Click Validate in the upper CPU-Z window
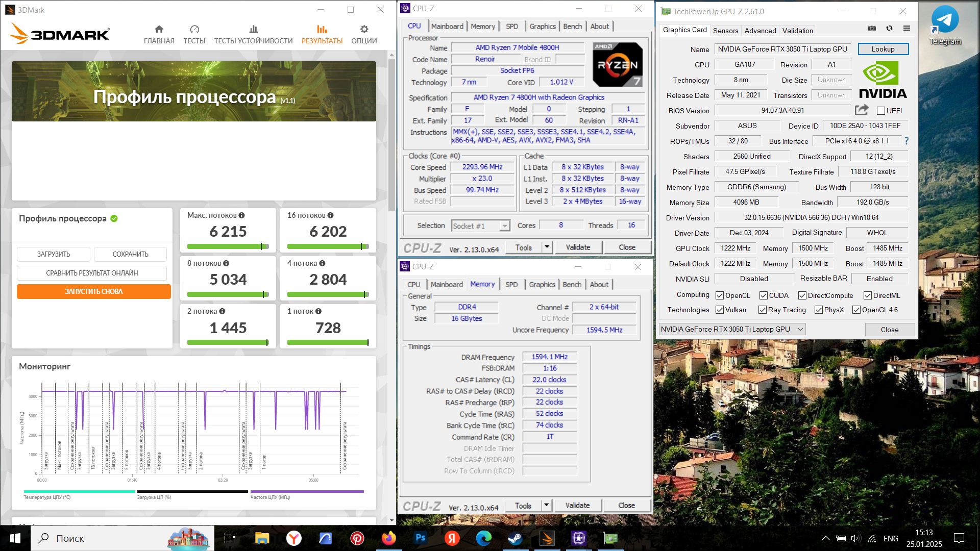The width and height of the screenshot is (980, 551). click(578, 247)
